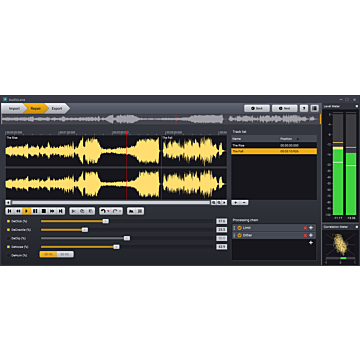This screenshot has width=360, height=360.
Task: Select the highlighted second track row
Action: (274, 151)
